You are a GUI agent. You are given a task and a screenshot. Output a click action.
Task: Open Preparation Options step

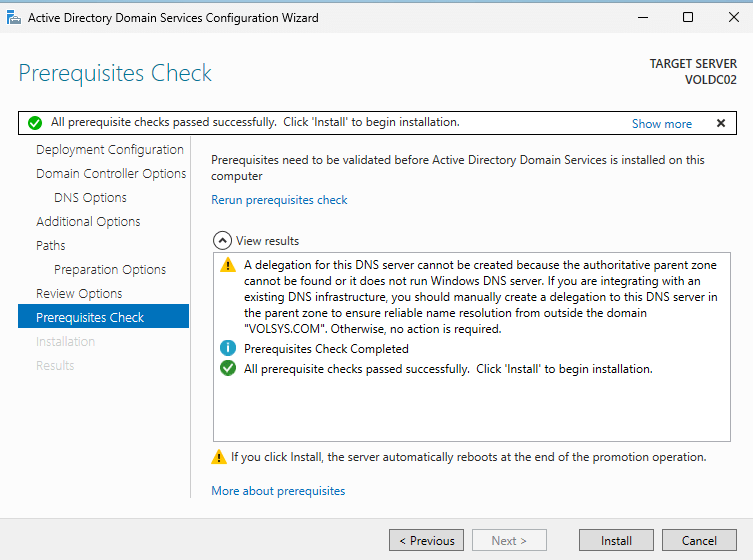pos(110,270)
